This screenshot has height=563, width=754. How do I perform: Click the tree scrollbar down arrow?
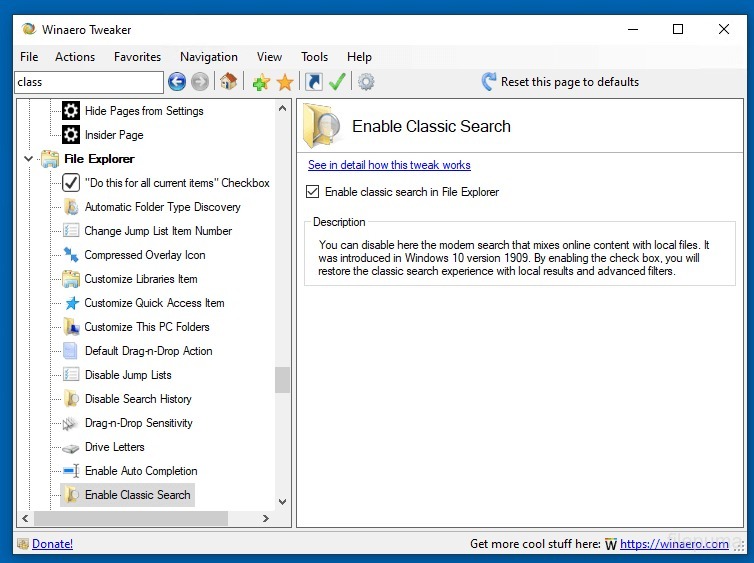click(x=282, y=502)
